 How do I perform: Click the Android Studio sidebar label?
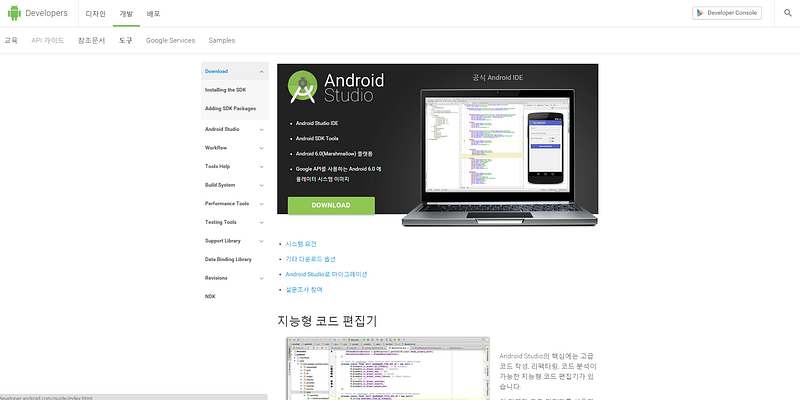[x=222, y=130]
